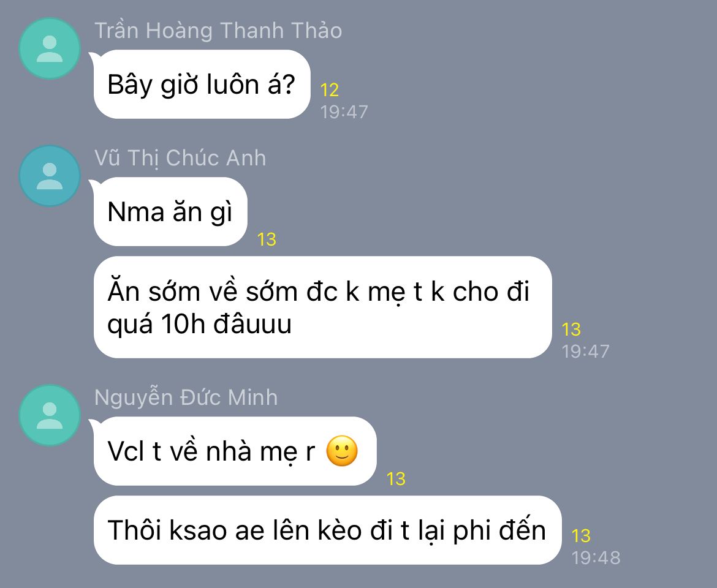Tap Nguyễn Đức Minh's avatar icon

[x=50, y=415]
